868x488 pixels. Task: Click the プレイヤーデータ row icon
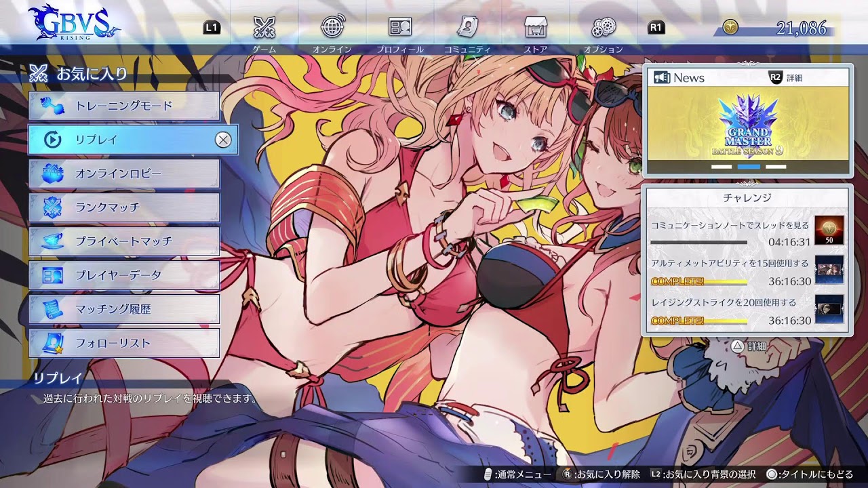point(52,275)
